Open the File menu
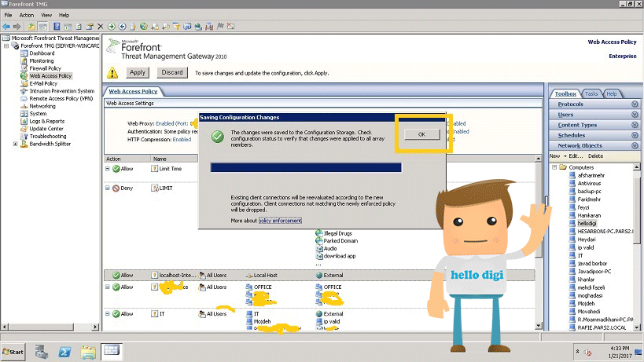 (8, 15)
